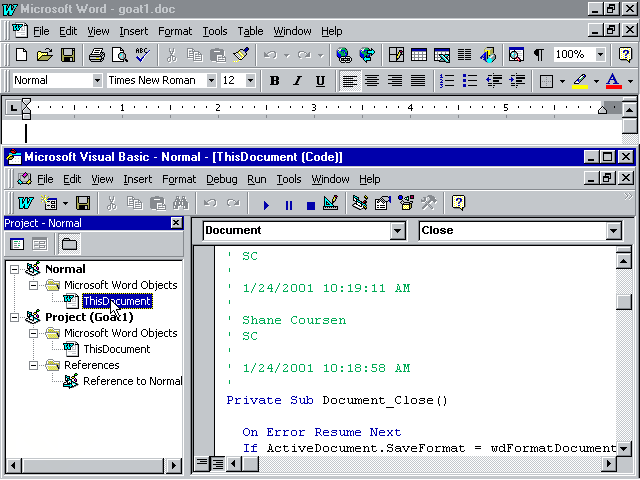Toggle Italic formatting button
The image size is (640, 480).
[297, 80]
